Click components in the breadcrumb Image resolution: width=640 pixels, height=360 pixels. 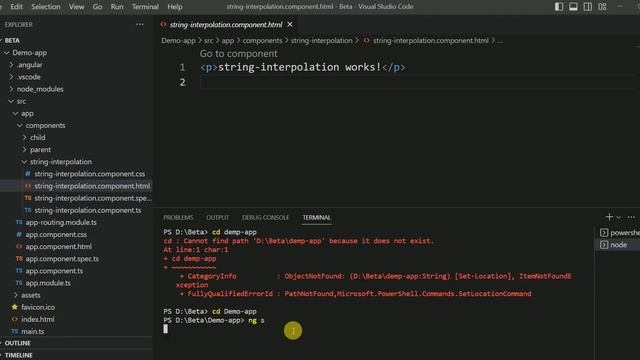pyautogui.click(x=262, y=40)
